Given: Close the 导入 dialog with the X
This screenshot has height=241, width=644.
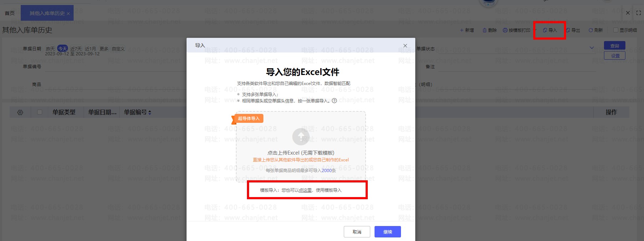Looking at the screenshot, I should [405, 45].
